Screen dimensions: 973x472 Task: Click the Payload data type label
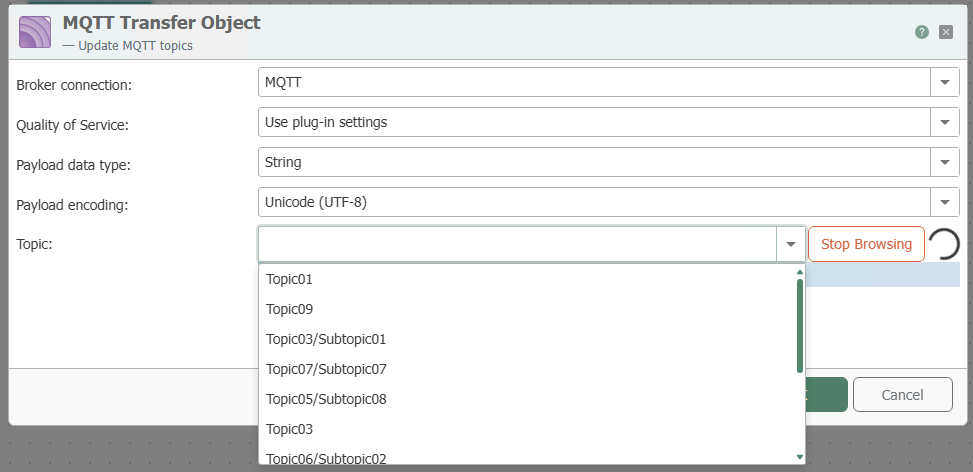point(73,165)
